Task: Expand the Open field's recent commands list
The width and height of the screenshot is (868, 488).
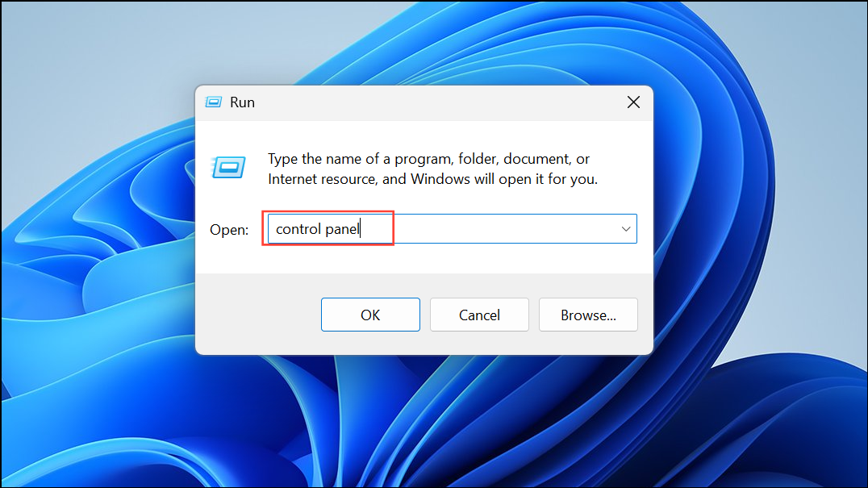Action: 626,228
